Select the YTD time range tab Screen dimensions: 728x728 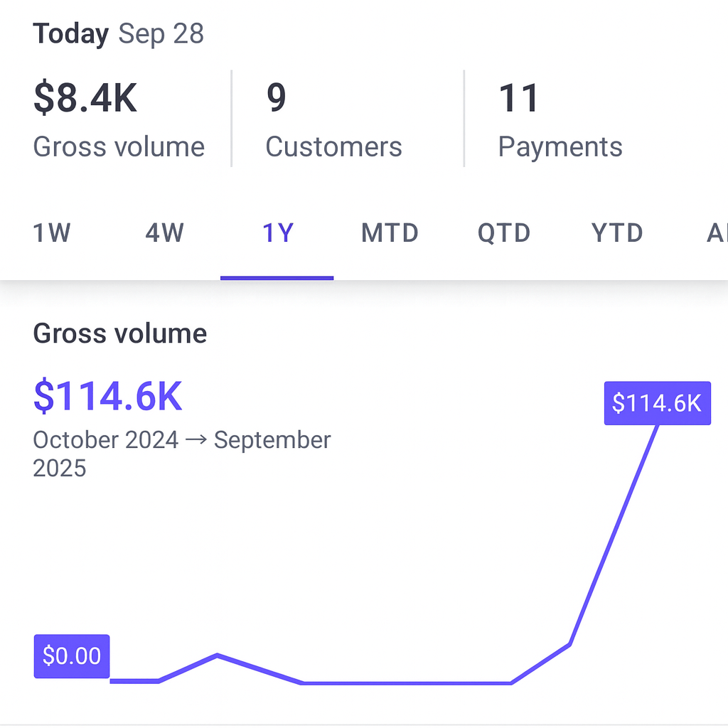[x=617, y=233]
